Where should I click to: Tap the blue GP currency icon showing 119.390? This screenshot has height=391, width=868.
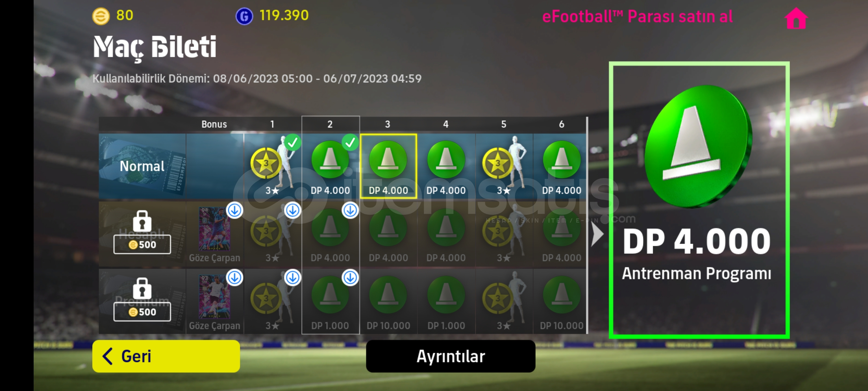tap(244, 16)
